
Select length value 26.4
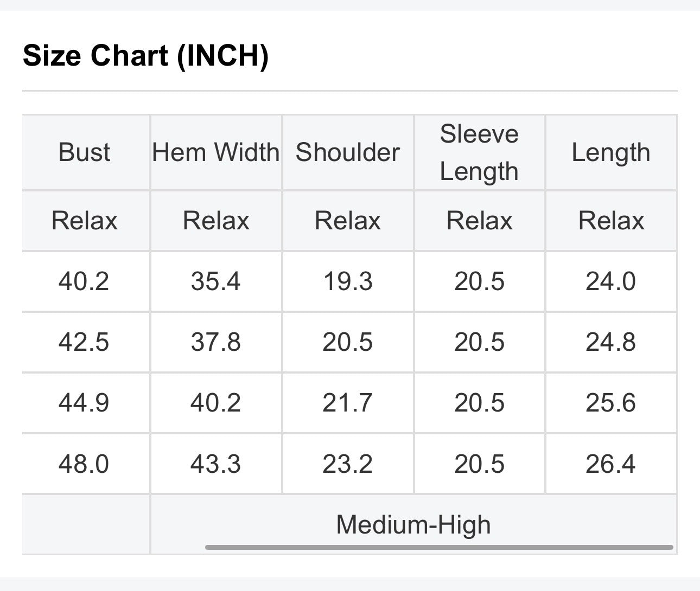pyautogui.click(x=611, y=464)
